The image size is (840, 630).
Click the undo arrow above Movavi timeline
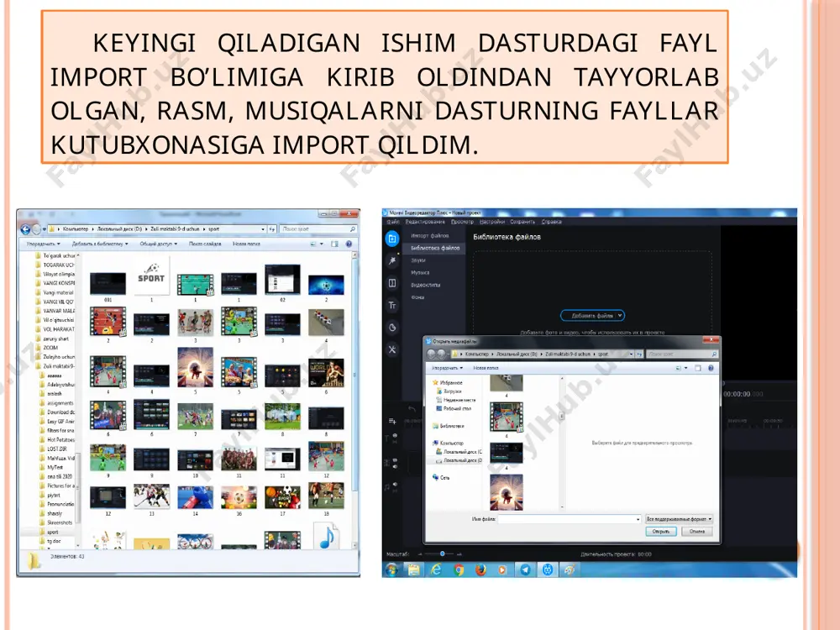point(412,409)
